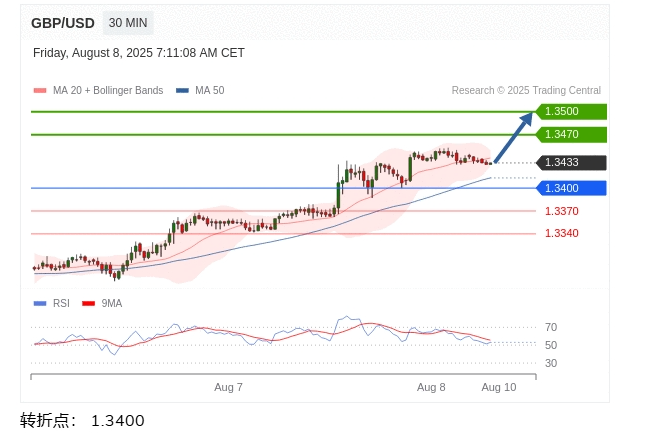Click the 转折点 label text
652x445 pixels.
(x=48, y=420)
